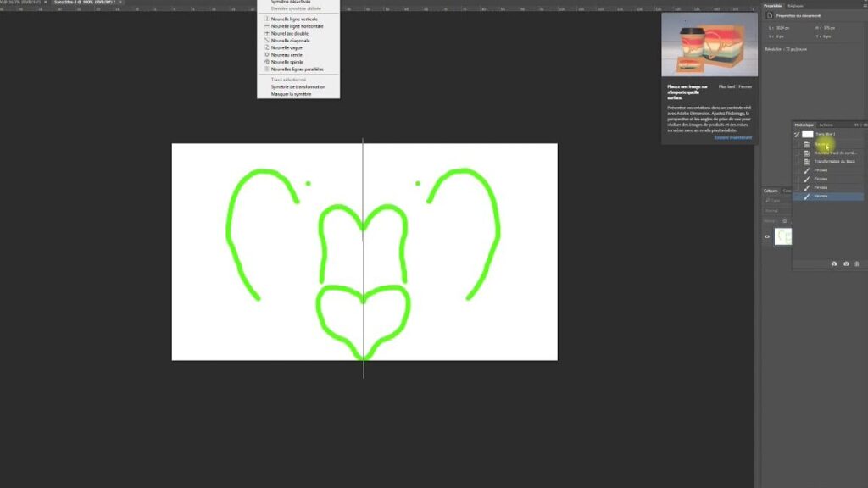Select the Transformation du tracé history state
This screenshot has height=488, width=868.
click(827, 162)
